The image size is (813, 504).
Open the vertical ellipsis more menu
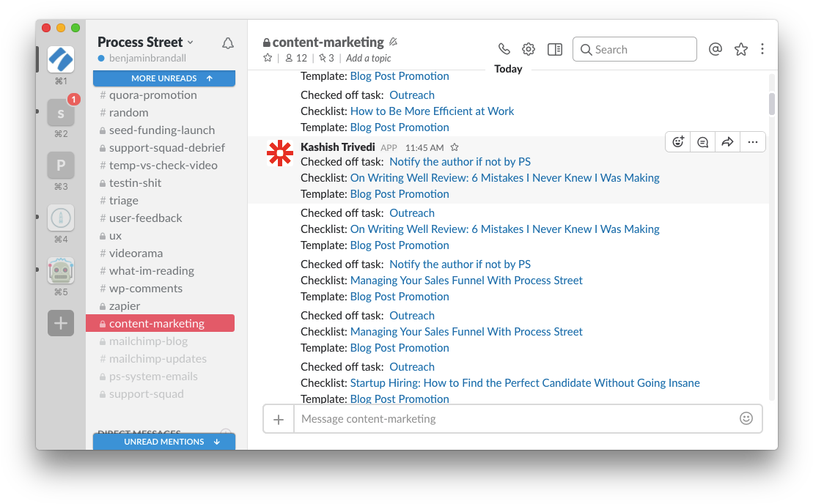click(x=762, y=49)
